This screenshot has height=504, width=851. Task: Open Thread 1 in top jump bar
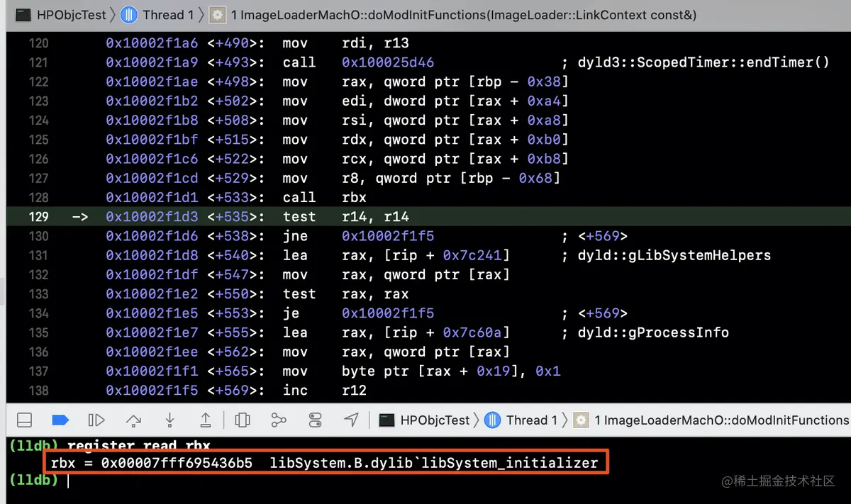[168, 14]
